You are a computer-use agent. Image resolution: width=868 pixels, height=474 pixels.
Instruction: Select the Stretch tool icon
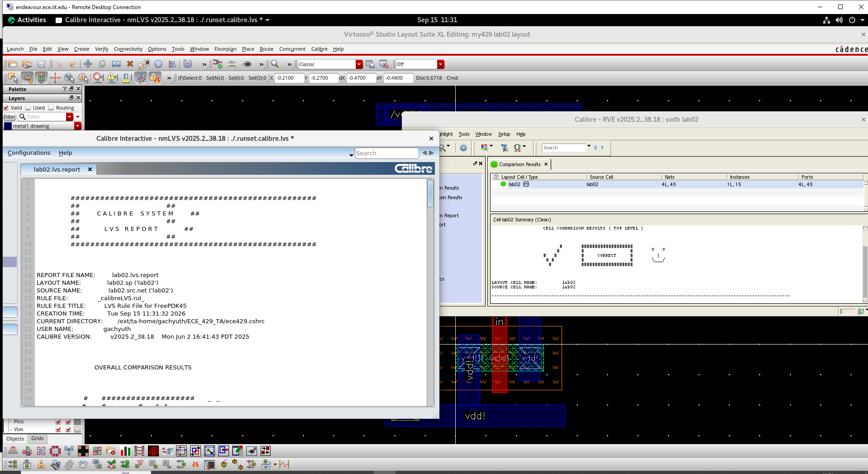coord(116,64)
